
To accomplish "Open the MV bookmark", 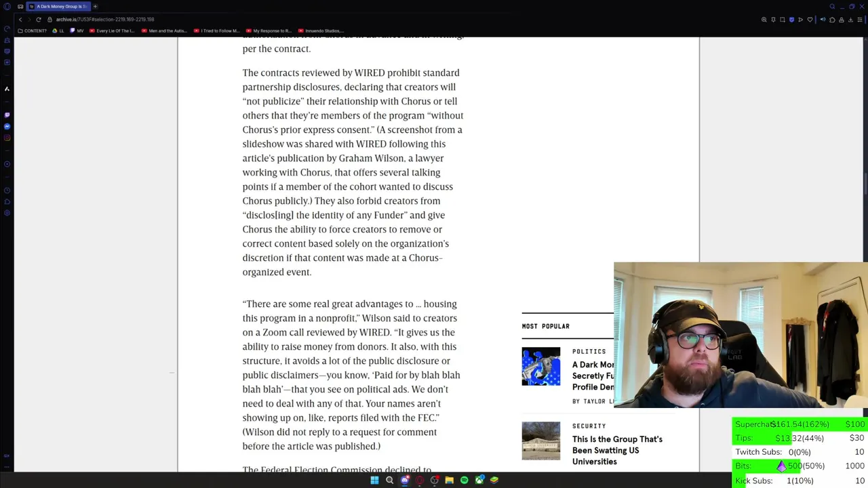I will 77,30.
